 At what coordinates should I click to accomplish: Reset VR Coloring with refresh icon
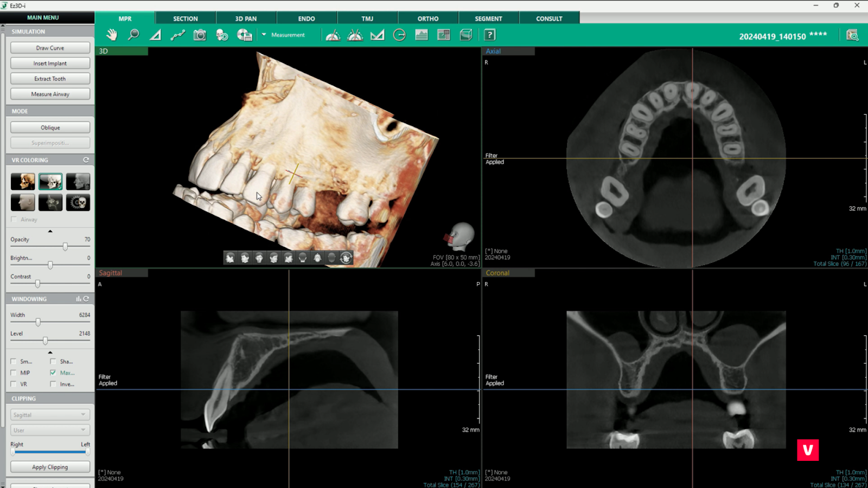(86, 160)
